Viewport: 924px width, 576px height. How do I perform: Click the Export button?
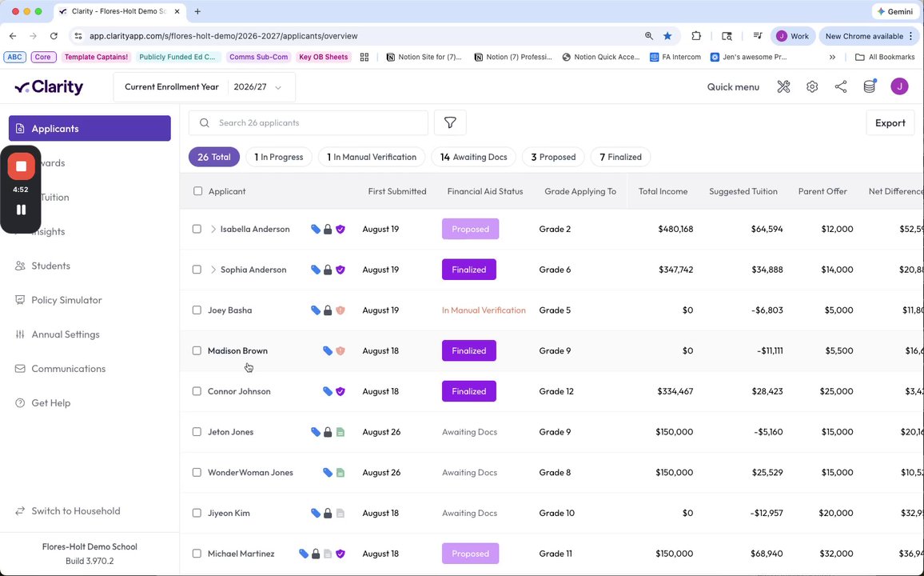[890, 122]
